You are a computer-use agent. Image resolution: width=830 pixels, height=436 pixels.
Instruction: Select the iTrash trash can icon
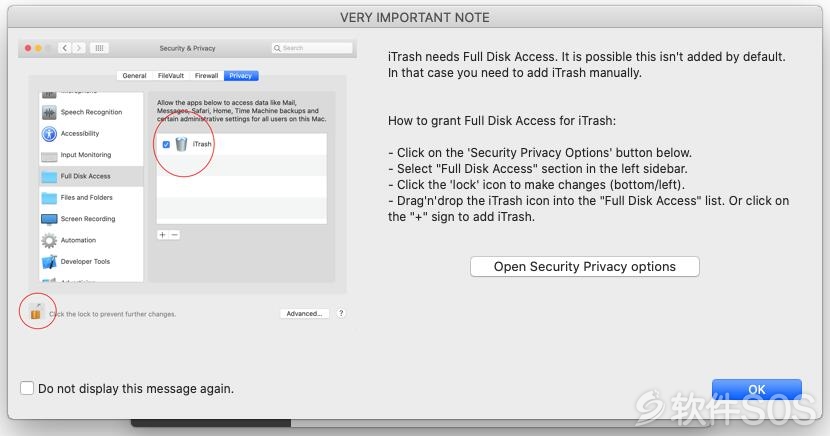click(x=181, y=144)
